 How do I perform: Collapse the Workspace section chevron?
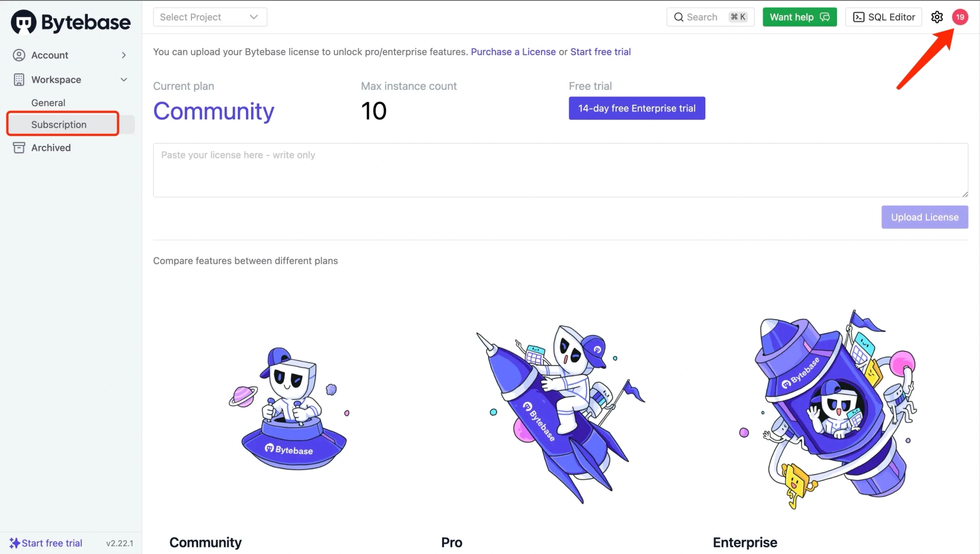click(x=124, y=80)
